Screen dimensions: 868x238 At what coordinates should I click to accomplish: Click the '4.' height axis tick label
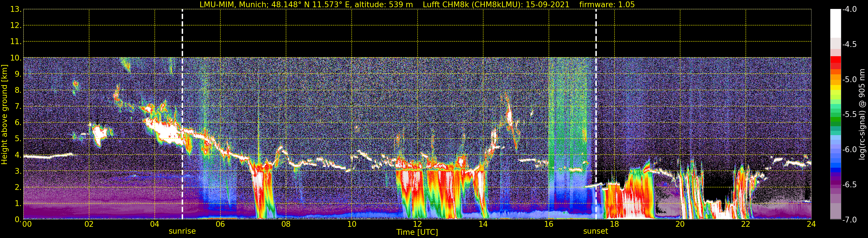[x=18, y=155]
